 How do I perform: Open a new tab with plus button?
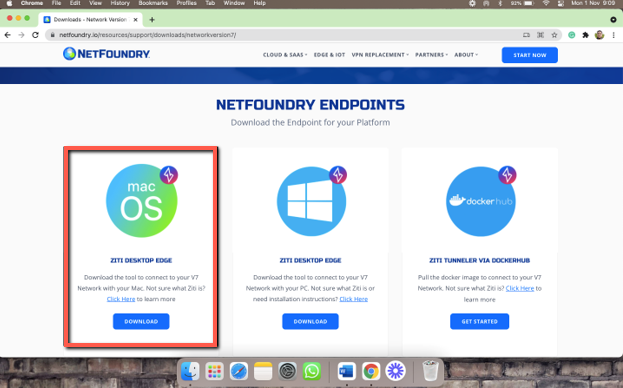pos(152,19)
